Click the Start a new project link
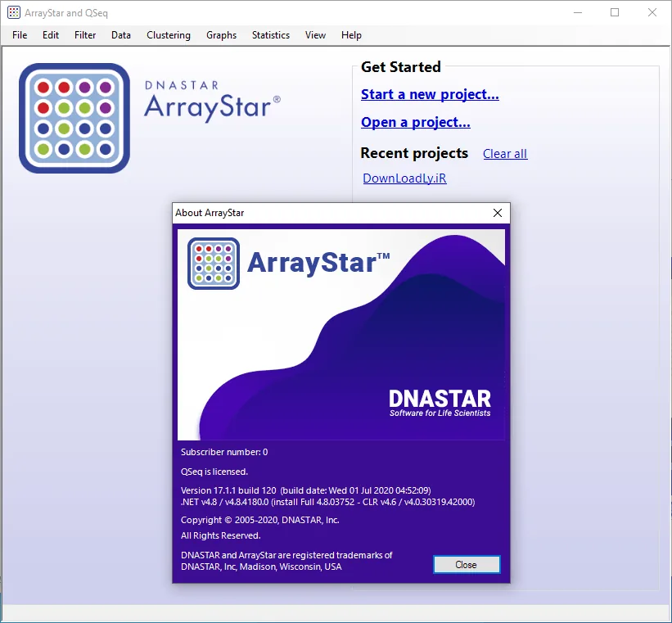The width and height of the screenshot is (672, 623). (x=430, y=94)
